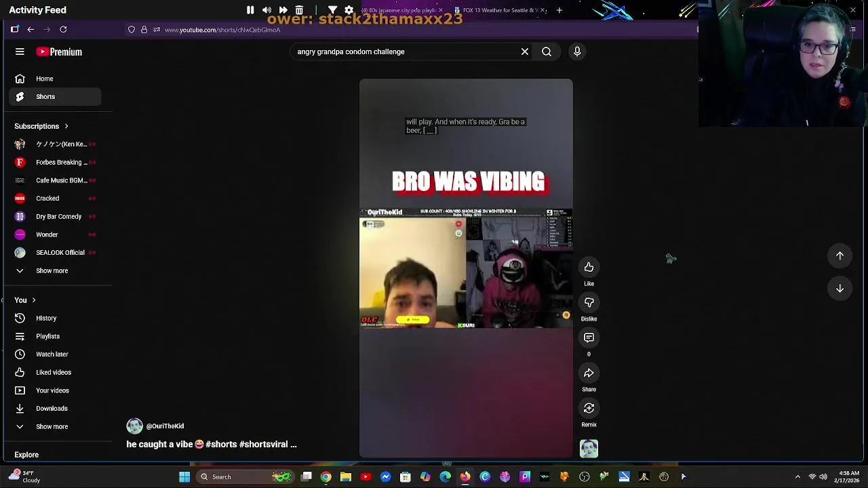This screenshot has width=868, height=488.
Task: Click the shield tracking protection icon
Action: 132,30
